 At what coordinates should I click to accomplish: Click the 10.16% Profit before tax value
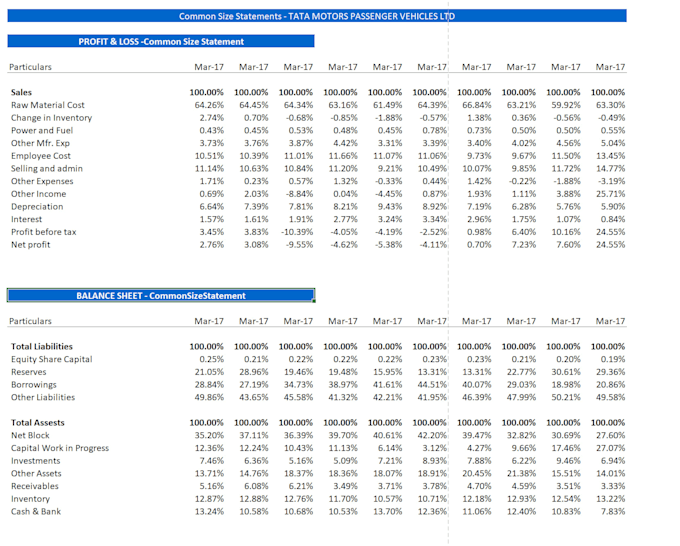pyautogui.click(x=566, y=232)
